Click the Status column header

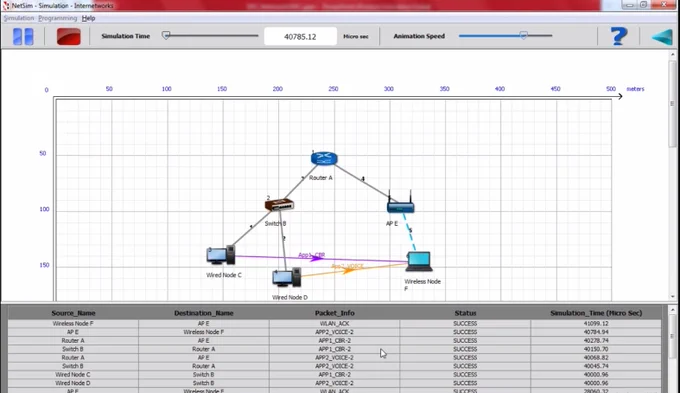465,313
